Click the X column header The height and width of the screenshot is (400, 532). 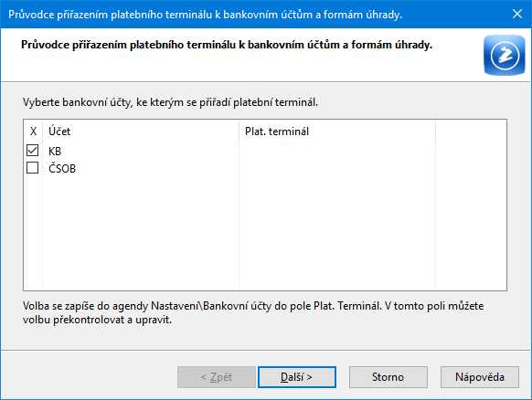click(33, 132)
